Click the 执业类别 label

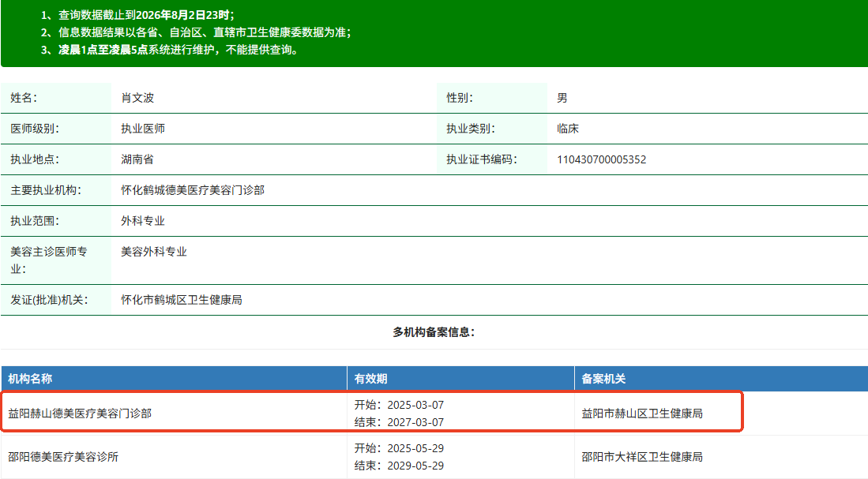click(x=471, y=129)
